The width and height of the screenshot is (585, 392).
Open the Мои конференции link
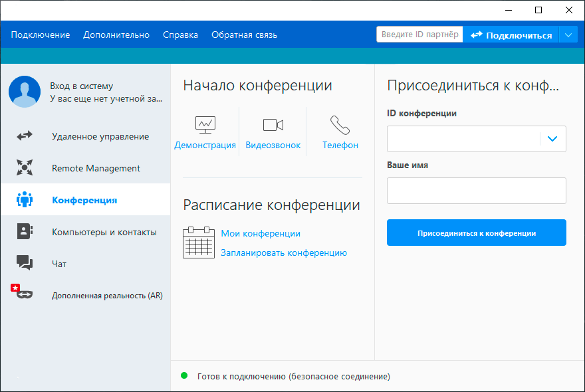point(261,233)
